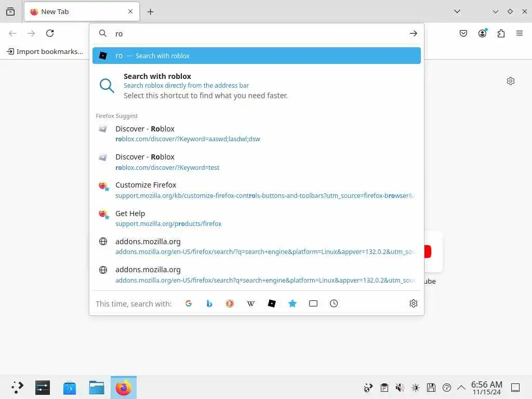Open Discover Roblox Keyword=aaswd suggestion

click(x=257, y=134)
